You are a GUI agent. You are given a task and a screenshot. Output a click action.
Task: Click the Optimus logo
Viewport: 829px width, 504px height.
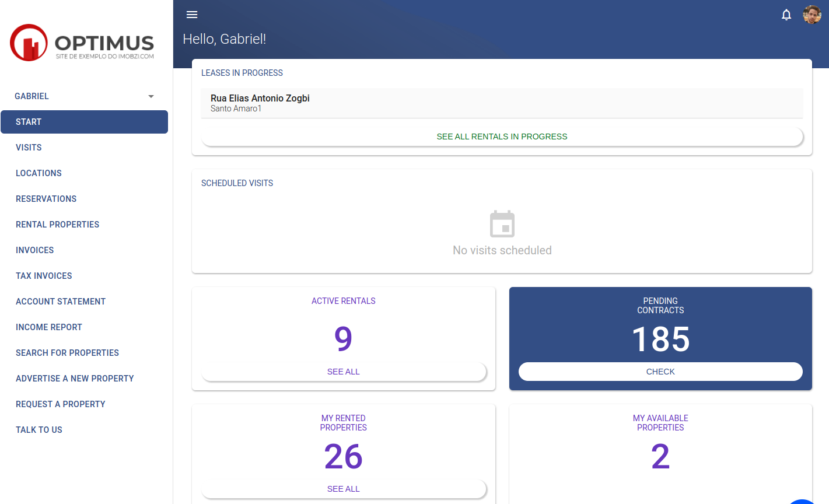[82, 43]
